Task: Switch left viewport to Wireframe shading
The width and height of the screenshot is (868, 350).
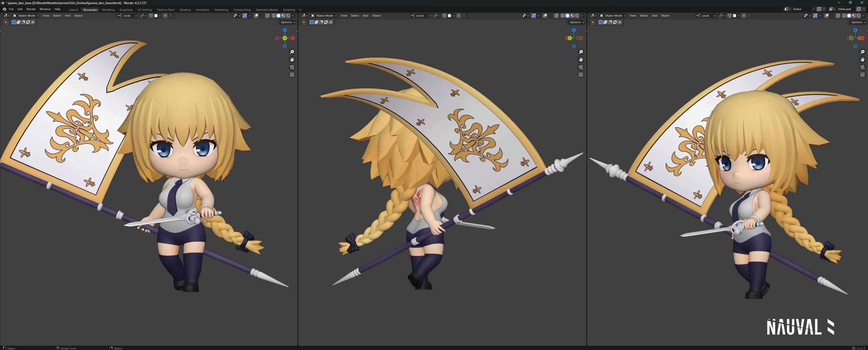Action: point(274,15)
